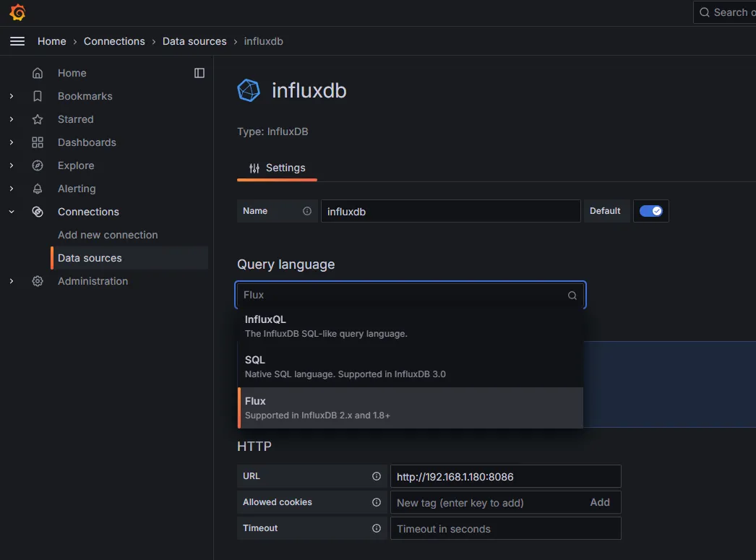Click the info icon next to Timeout
Image resolution: width=756 pixels, height=560 pixels.
(x=377, y=528)
